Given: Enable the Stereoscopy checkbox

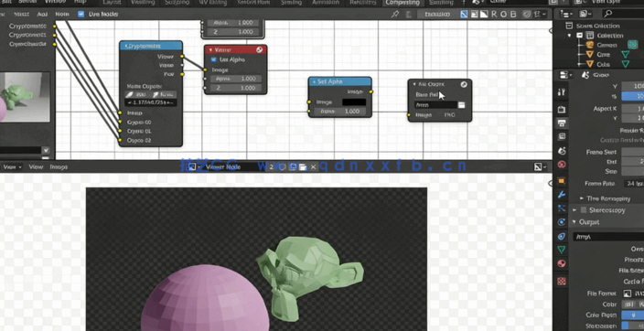Looking at the screenshot, I should coord(584,210).
